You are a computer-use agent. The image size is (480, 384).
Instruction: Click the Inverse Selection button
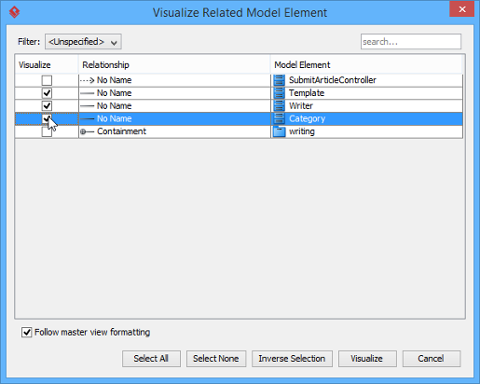tap(292, 359)
